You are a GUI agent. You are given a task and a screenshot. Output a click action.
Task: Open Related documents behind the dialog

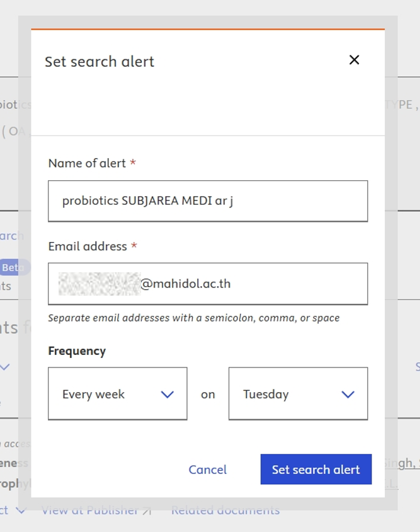pos(225,511)
